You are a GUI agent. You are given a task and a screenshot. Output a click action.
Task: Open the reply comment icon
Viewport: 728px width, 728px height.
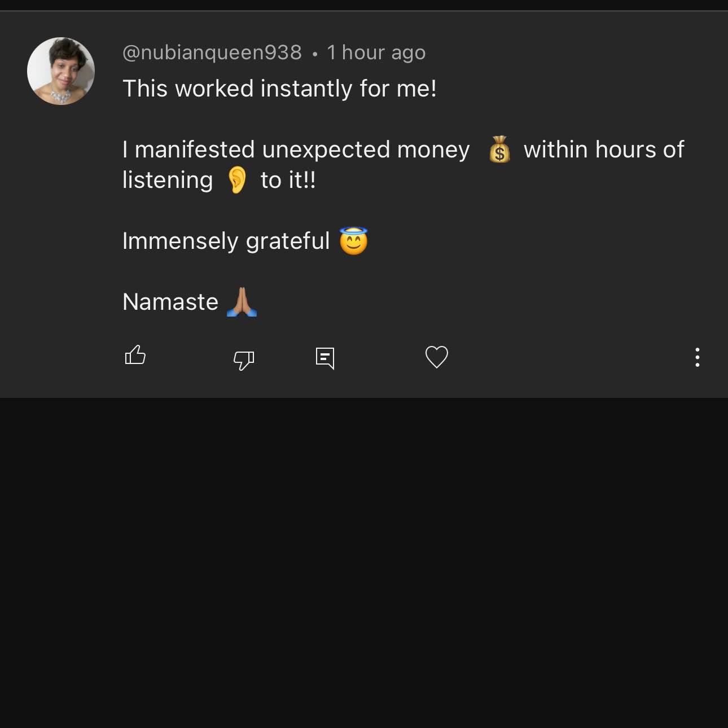click(325, 358)
